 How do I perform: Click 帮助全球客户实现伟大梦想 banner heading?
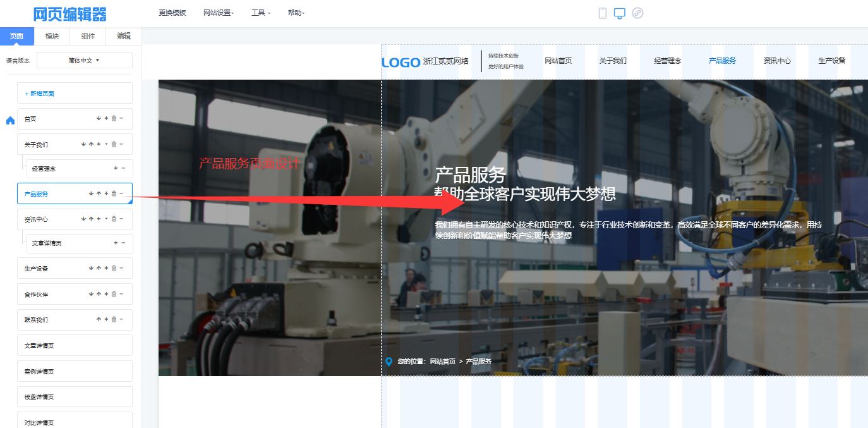pos(525,193)
